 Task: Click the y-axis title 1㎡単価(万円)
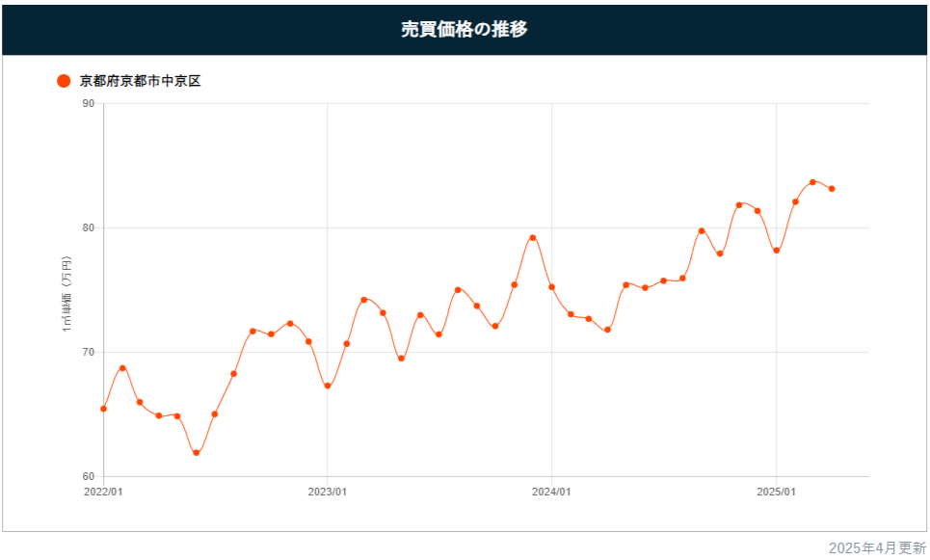pyautogui.click(x=66, y=294)
